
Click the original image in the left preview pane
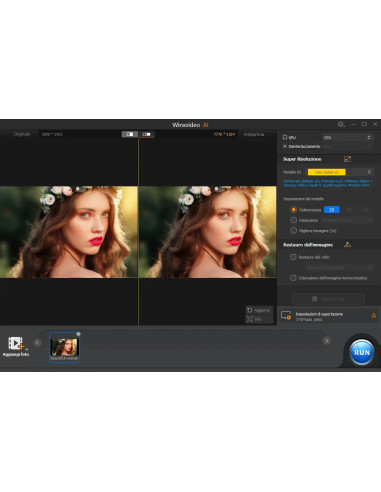(x=69, y=232)
